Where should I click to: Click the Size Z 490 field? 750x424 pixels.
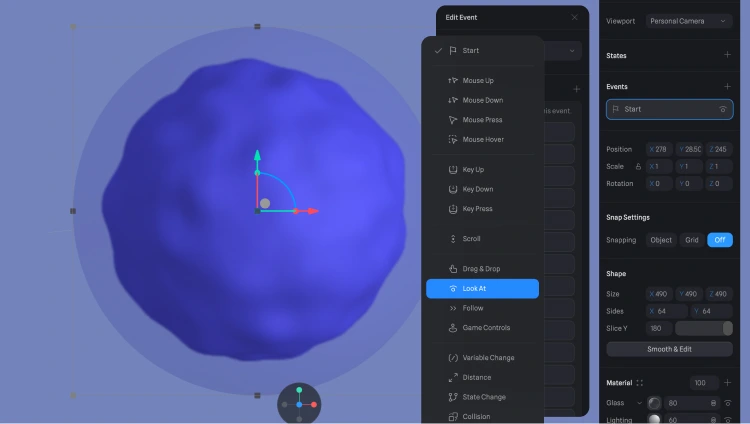coord(719,294)
